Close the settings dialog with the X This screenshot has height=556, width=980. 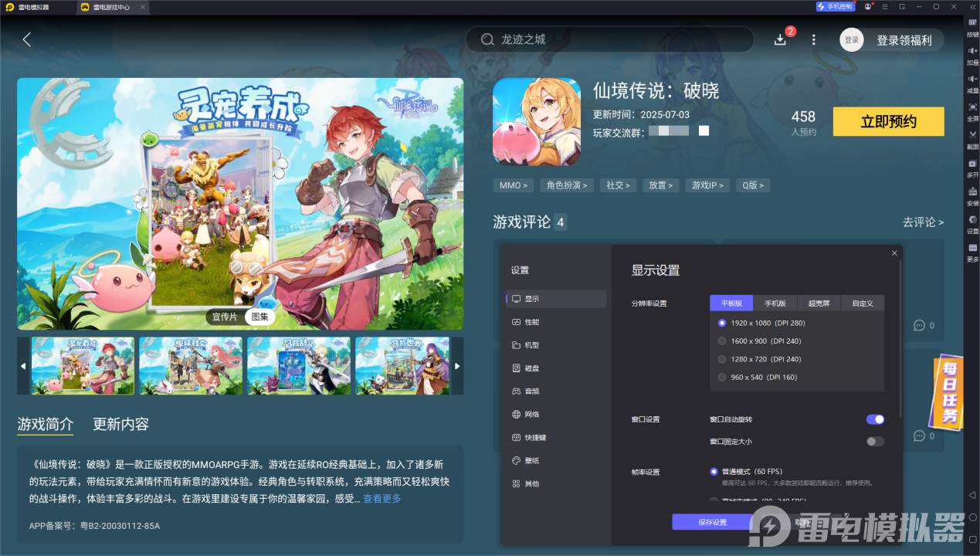pyautogui.click(x=894, y=253)
